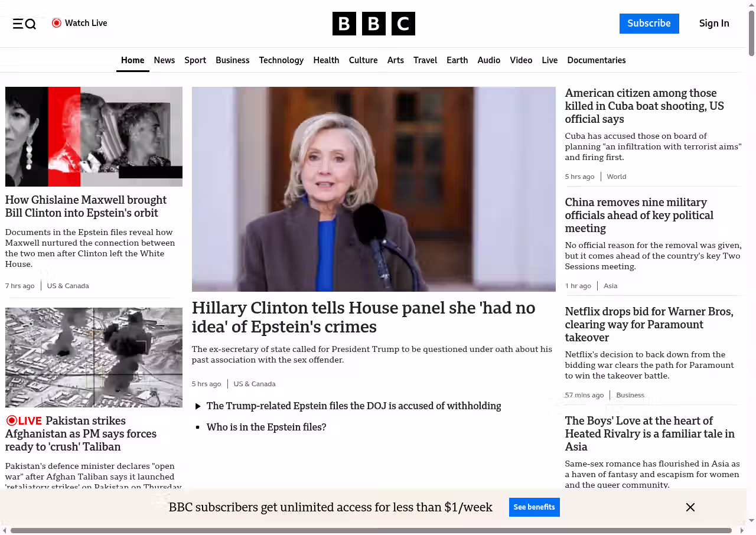Click the Asia category tag under China story
This screenshot has height=535, width=756.
click(610, 286)
